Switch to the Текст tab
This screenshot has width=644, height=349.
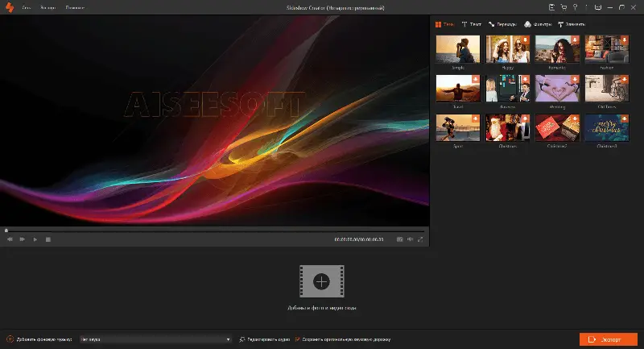pyautogui.click(x=472, y=25)
